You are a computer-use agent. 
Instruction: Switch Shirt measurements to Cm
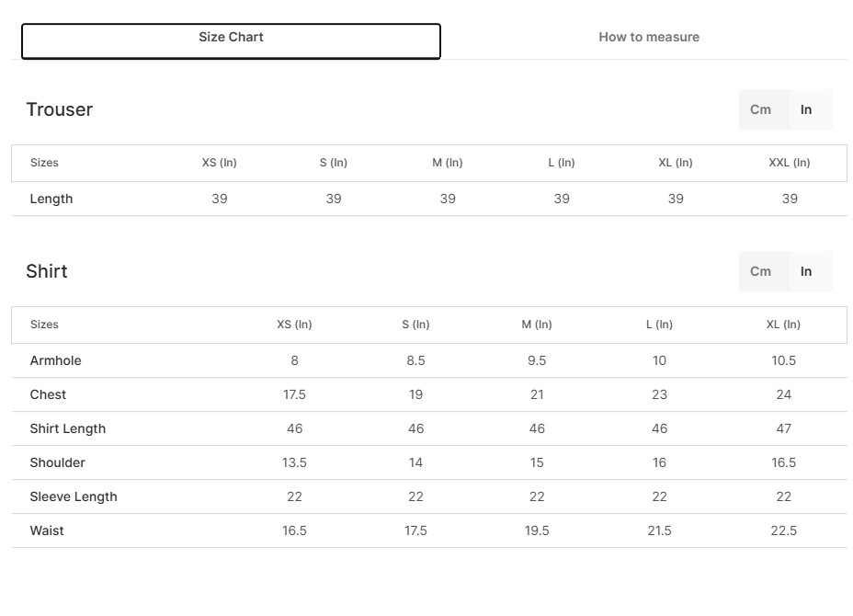point(761,271)
